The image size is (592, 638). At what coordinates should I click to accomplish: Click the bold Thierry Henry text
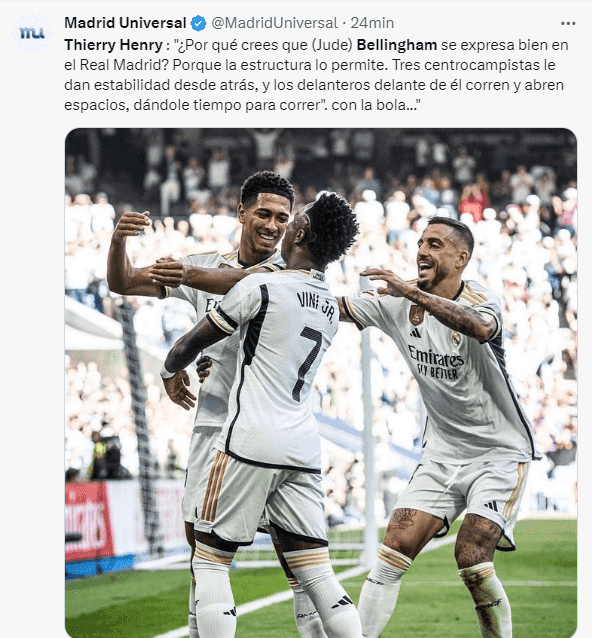click(114, 45)
